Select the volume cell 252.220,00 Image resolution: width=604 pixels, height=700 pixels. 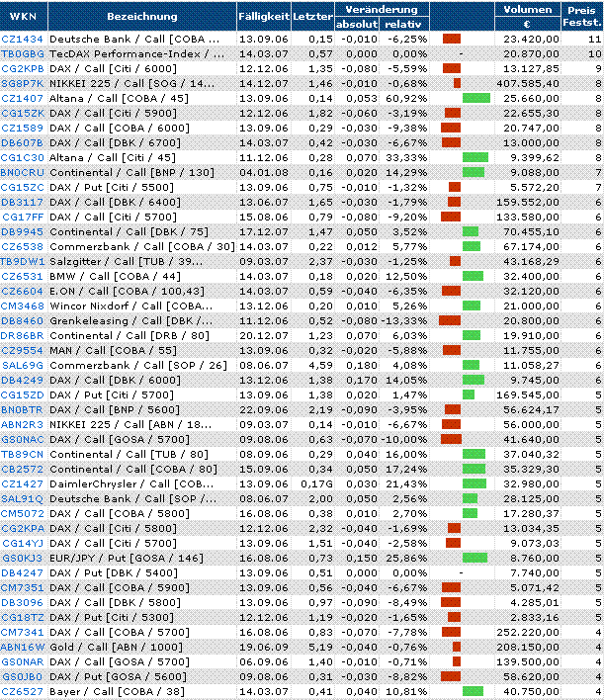click(x=527, y=632)
